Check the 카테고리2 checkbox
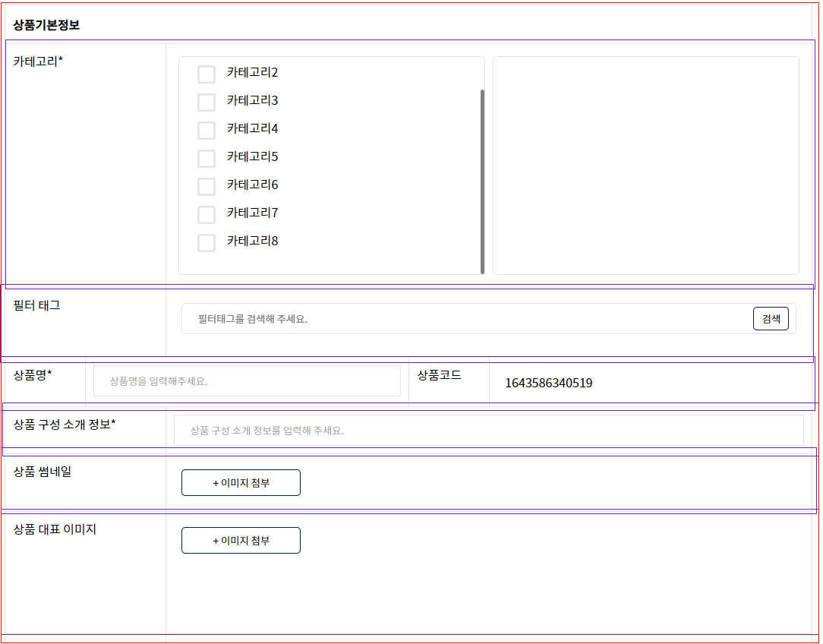Viewport: 823px width, 644px height. click(x=207, y=74)
